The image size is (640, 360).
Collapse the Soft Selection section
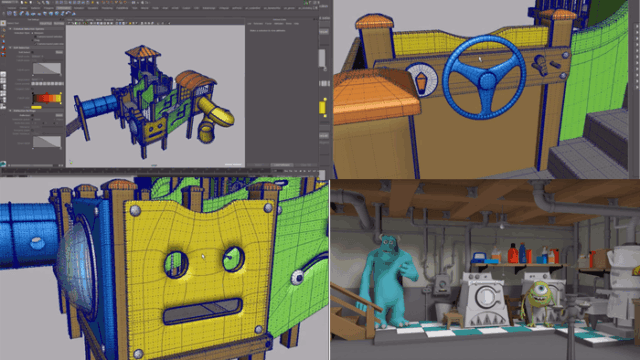pos(10,47)
